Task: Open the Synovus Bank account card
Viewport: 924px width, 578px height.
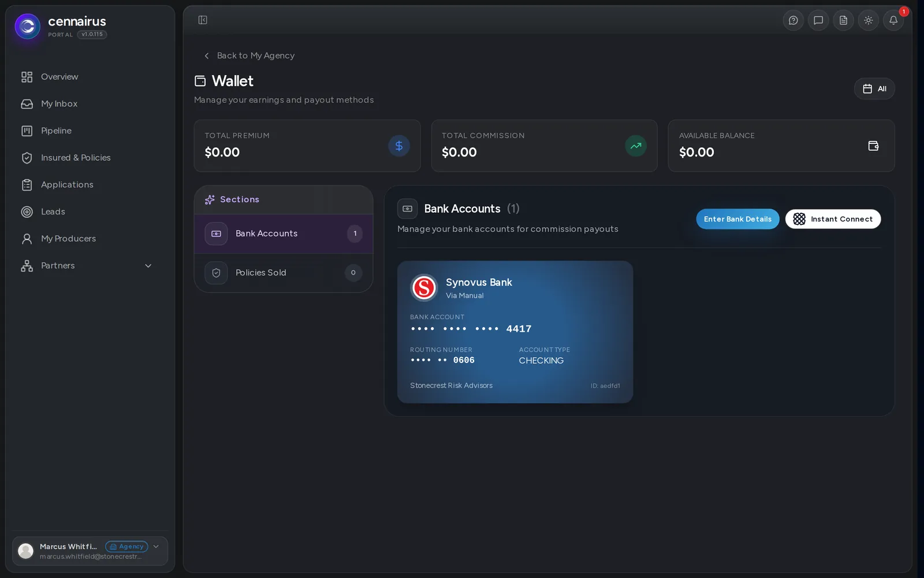Action: click(515, 332)
